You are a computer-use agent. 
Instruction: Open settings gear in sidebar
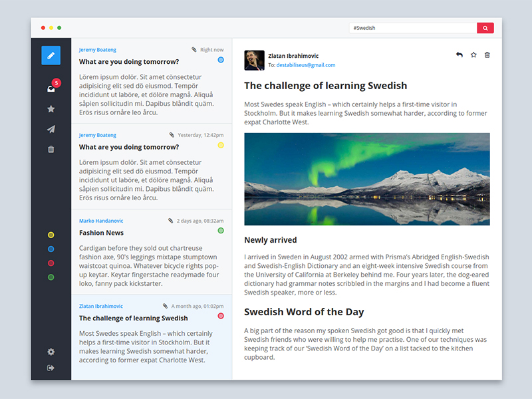click(x=51, y=352)
